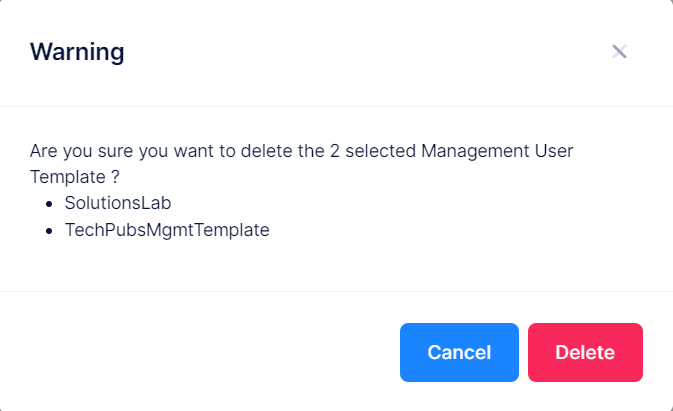Click the divider line below the Warning header
This screenshot has height=411, width=673.
(336, 106)
